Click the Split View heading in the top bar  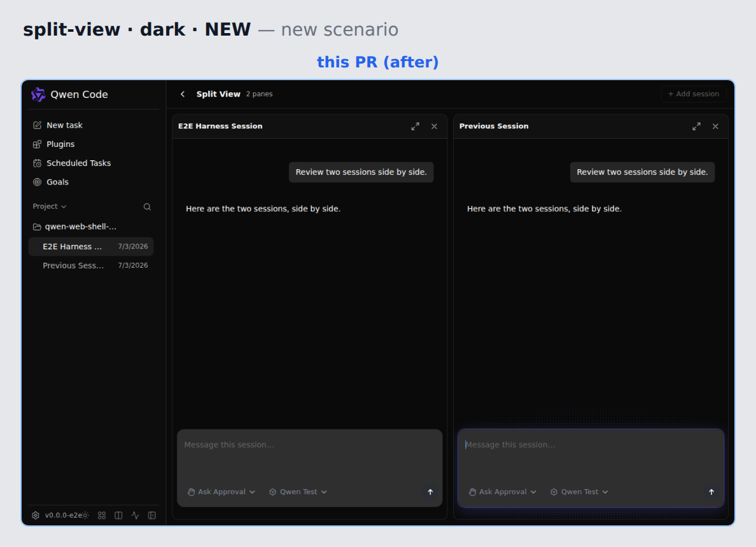click(x=218, y=94)
